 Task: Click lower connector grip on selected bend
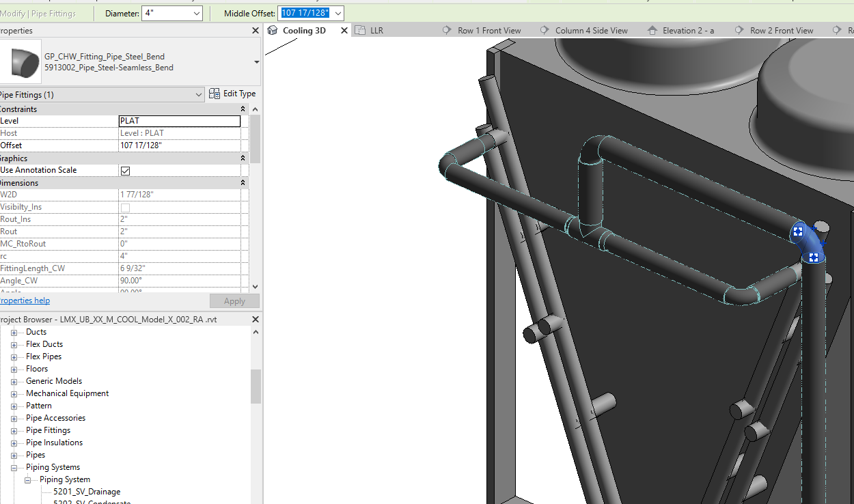click(814, 257)
